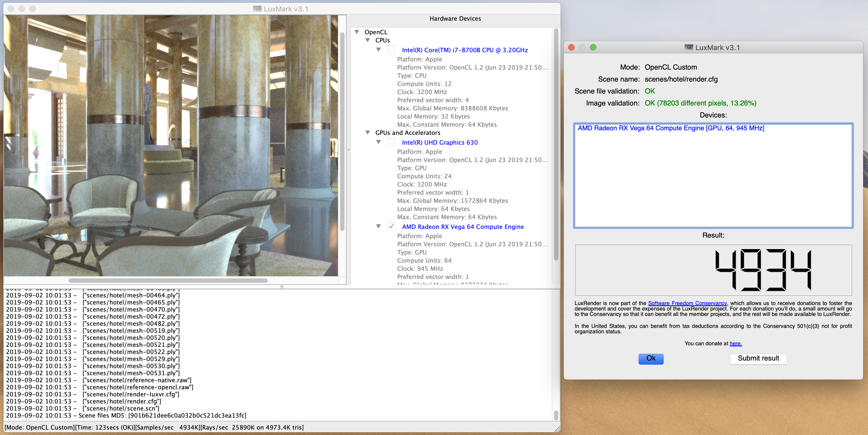Click the green zoom button on result dialog
The height and width of the screenshot is (435, 868).
coord(593,48)
